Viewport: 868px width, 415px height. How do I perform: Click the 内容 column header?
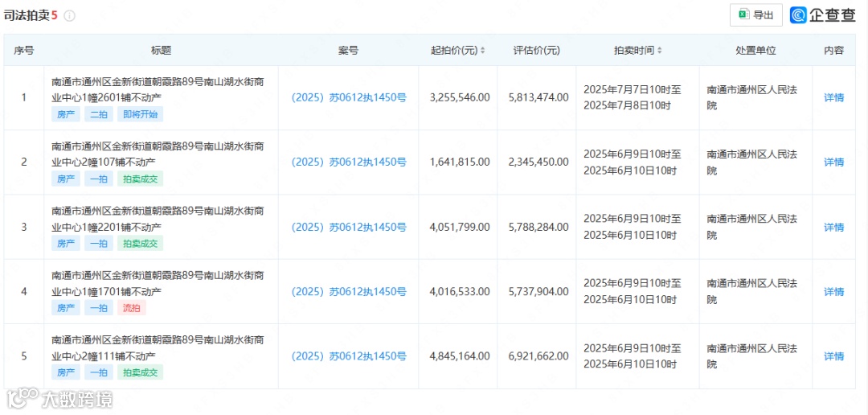pyautogui.click(x=833, y=51)
